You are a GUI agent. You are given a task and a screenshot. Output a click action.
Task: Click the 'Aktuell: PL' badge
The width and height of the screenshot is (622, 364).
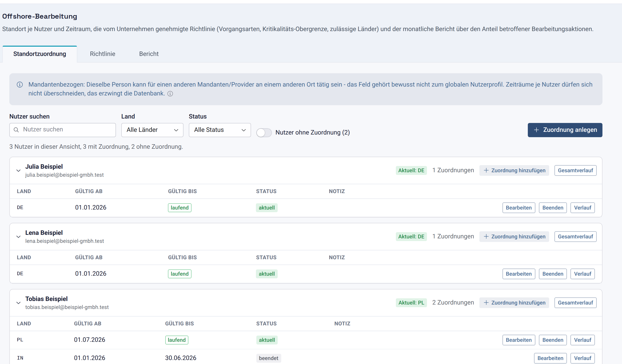[411, 303]
